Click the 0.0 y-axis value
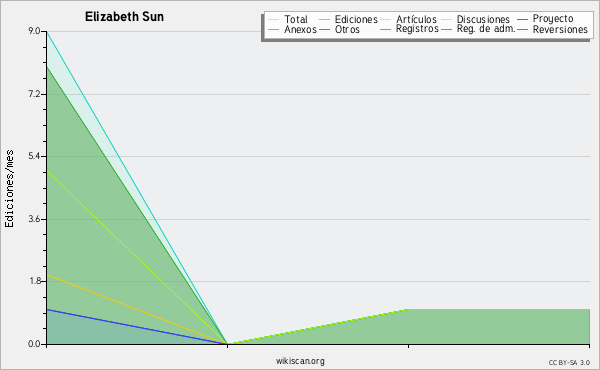 (x=34, y=344)
